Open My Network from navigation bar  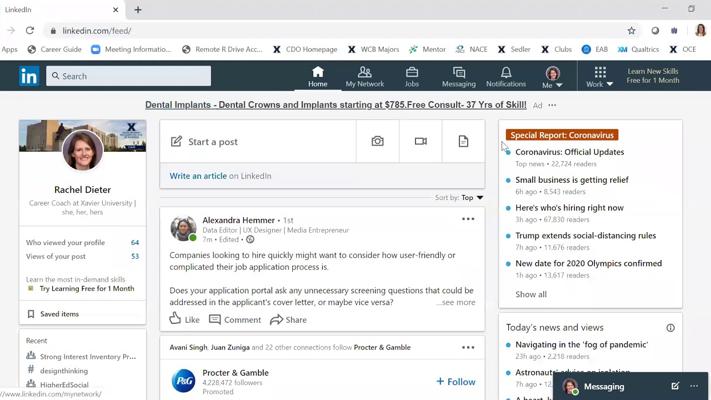[x=364, y=76]
